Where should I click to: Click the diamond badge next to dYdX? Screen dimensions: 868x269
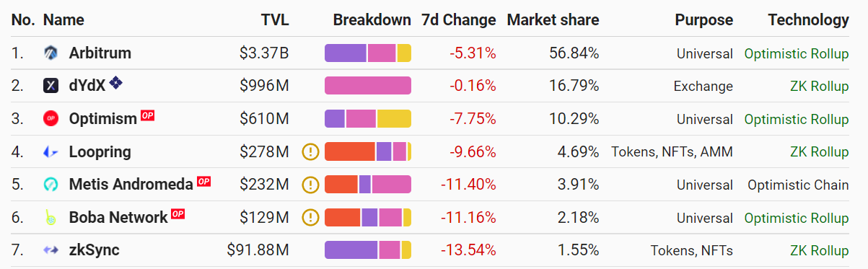pyautogui.click(x=116, y=84)
